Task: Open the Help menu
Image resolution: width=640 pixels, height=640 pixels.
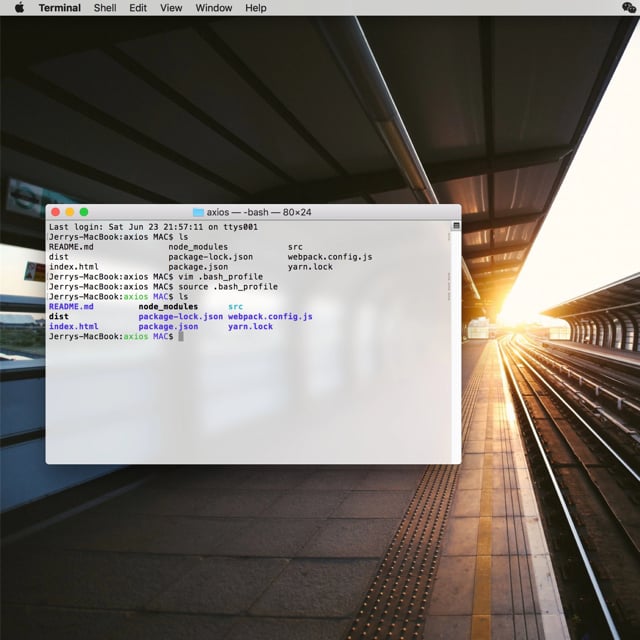Action: [256, 8]
